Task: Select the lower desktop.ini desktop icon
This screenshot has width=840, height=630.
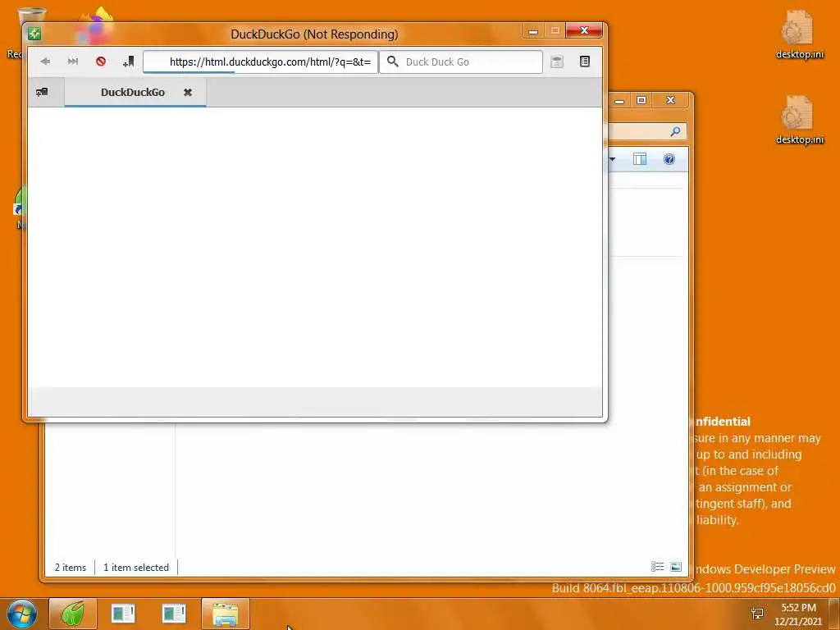Action: click(799, 120)
